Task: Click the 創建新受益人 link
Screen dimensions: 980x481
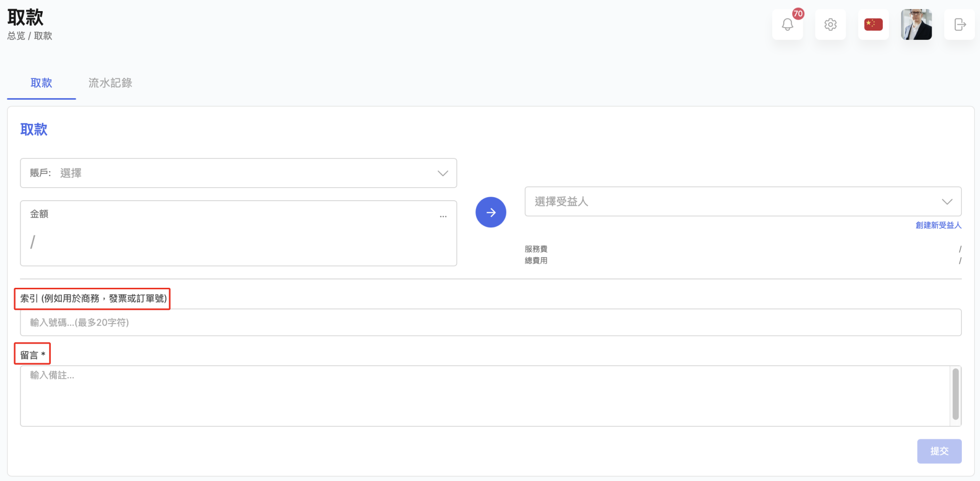Action: (x=938, y=225)
